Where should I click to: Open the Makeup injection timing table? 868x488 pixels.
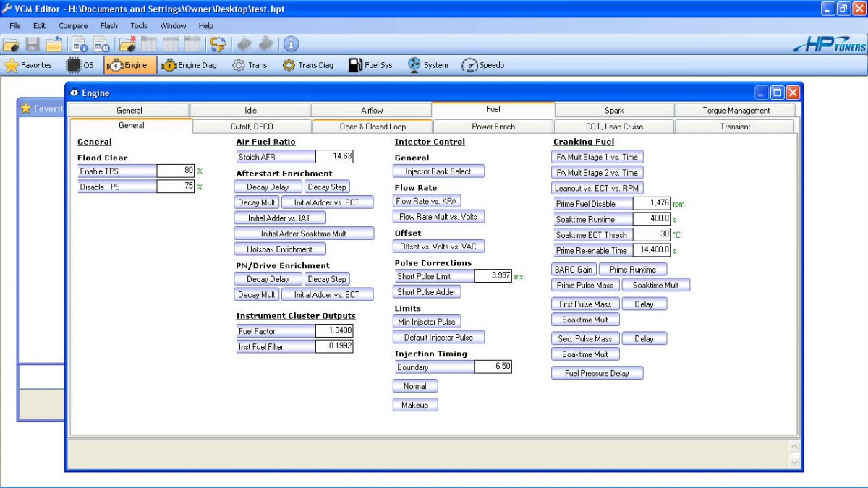coord(415,405)
